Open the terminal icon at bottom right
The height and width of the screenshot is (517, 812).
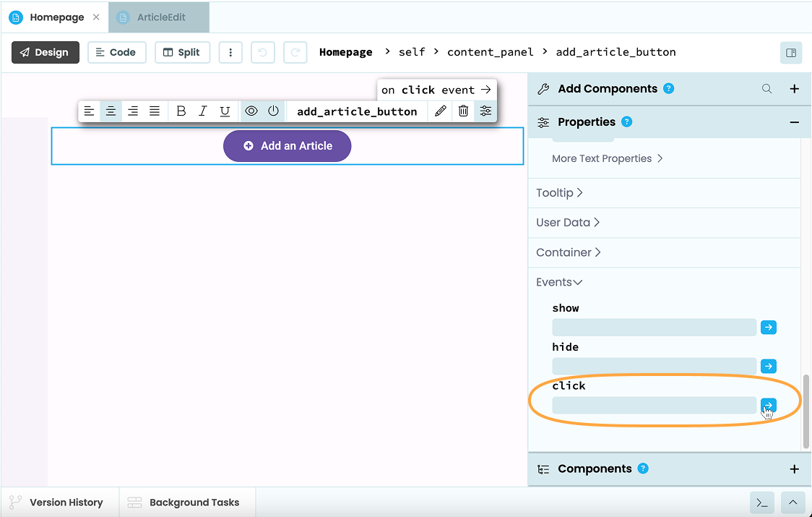coord(761,503)
